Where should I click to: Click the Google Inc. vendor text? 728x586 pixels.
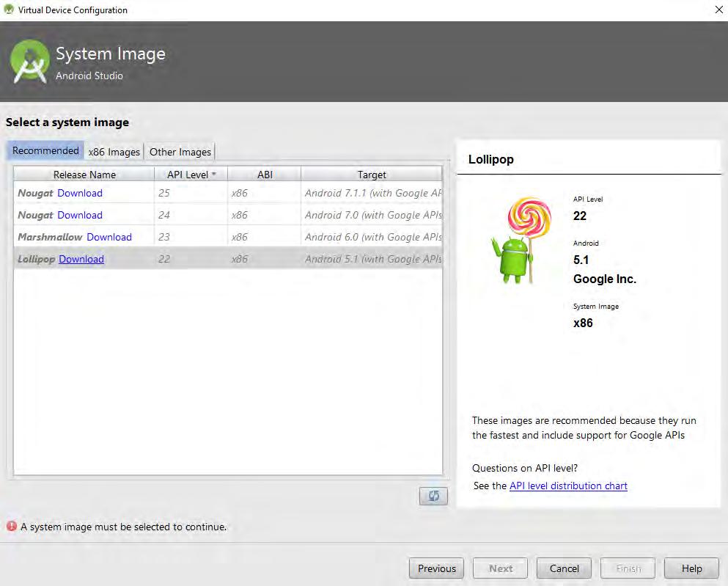click(x=605, y=279)
